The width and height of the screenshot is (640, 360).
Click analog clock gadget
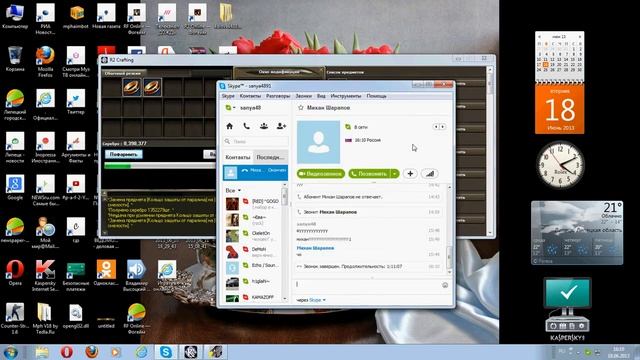[x=560, y=164]
